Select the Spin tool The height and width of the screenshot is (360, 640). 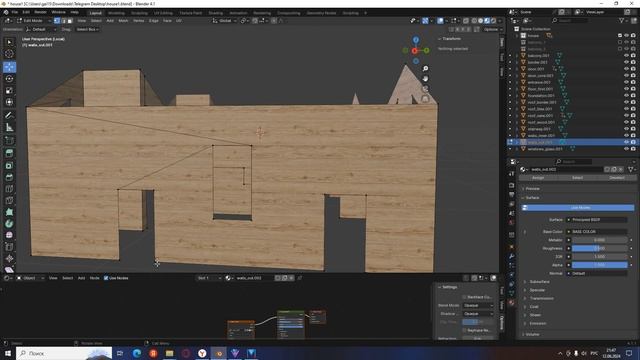pyautogui.click(x=9, y=224)
